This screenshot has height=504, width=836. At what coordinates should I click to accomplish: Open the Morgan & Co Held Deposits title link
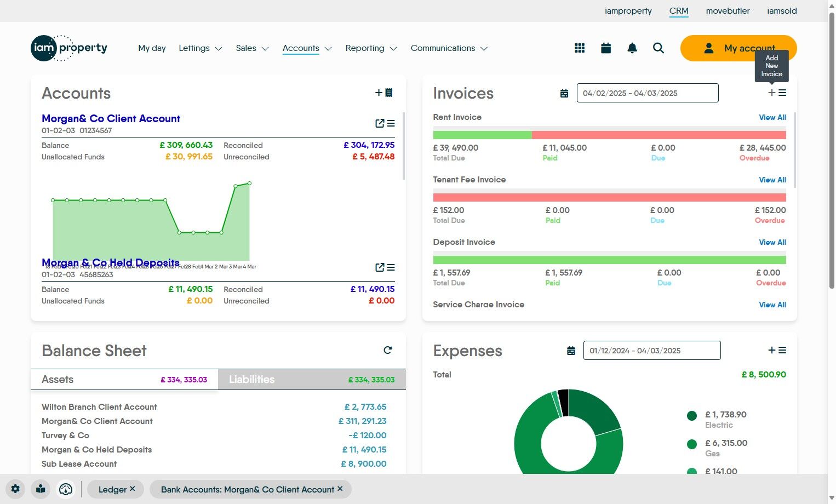(x=111, y=262)
